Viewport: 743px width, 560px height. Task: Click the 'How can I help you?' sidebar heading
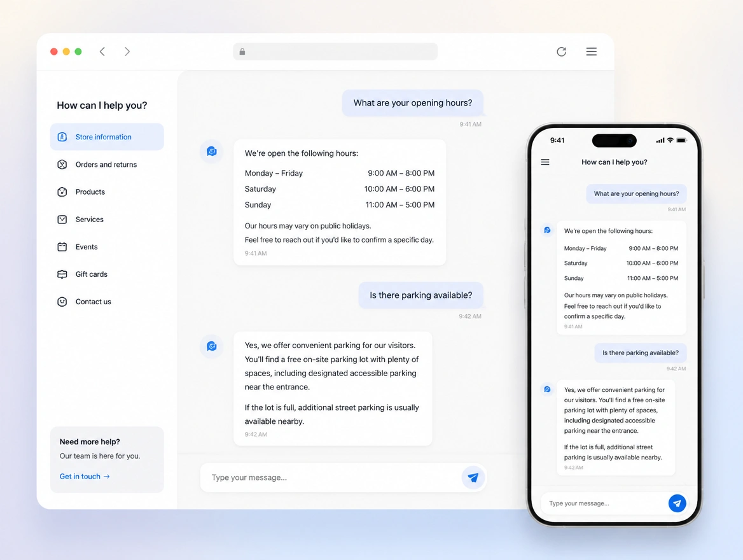pyautogui.click(x=102, y=105)
